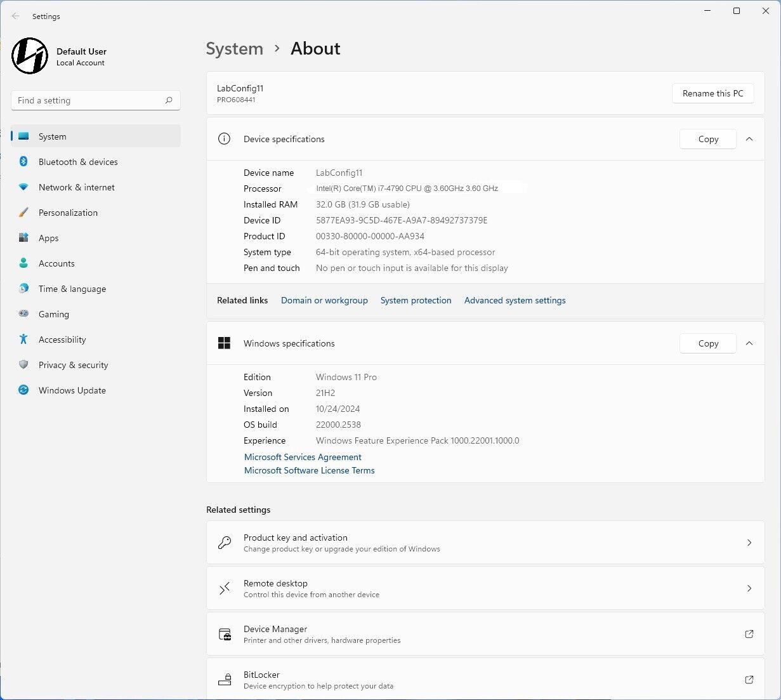The height and width of the screenshot is (700, 781).
Task: Select Personalization in the sidebar
Action: coord(96,213)
